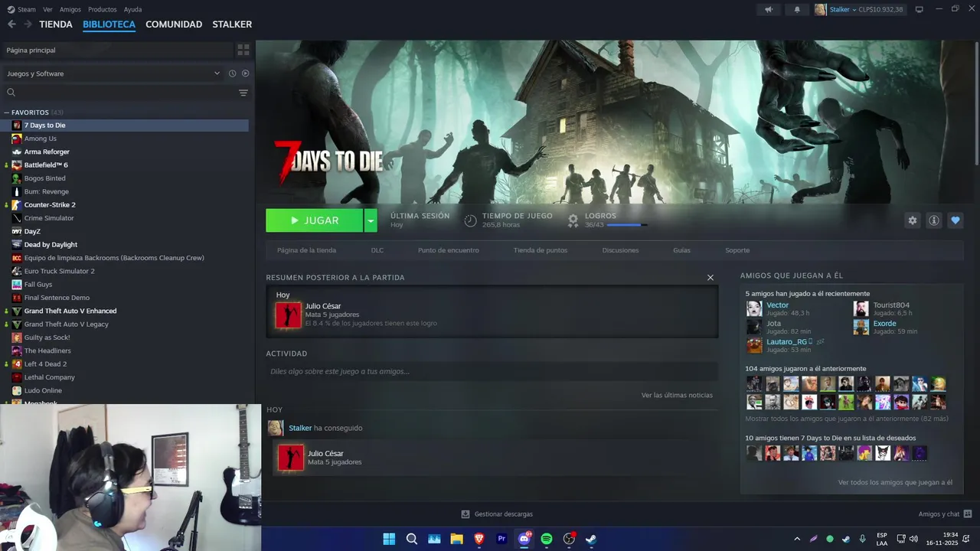Toggle 7 Days to Die favorite heart
This screenshot has height=551, width=980.
pos(955,220)
